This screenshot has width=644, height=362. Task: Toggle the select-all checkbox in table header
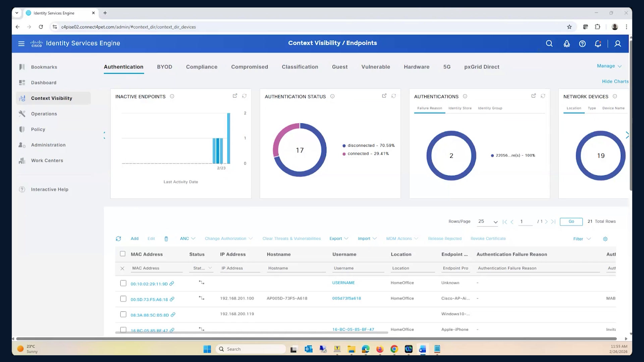click(x=123, y=254)
